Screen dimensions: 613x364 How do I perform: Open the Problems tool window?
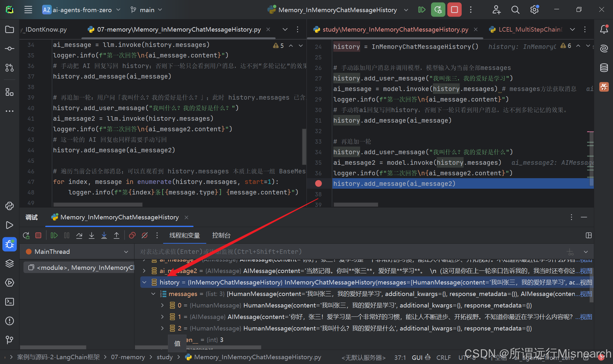pyautogui.click(x=10, y=321)
